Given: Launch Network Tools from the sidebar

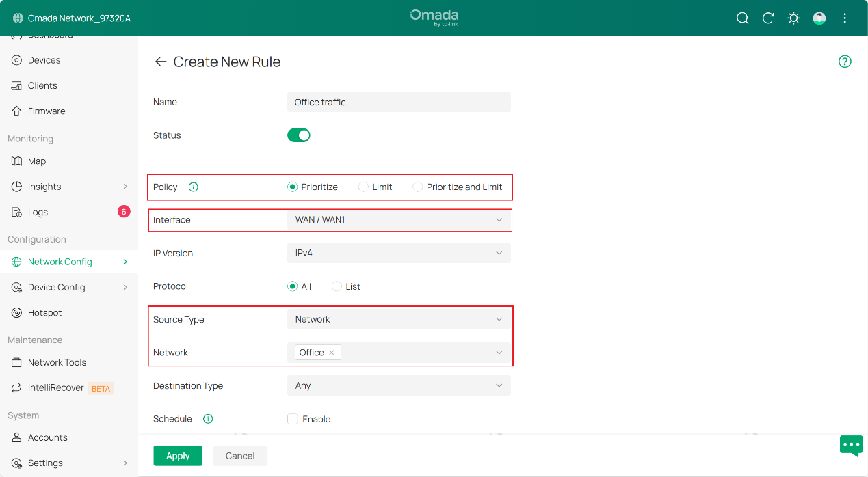Looking at the screenshot, I should [57, 362].
